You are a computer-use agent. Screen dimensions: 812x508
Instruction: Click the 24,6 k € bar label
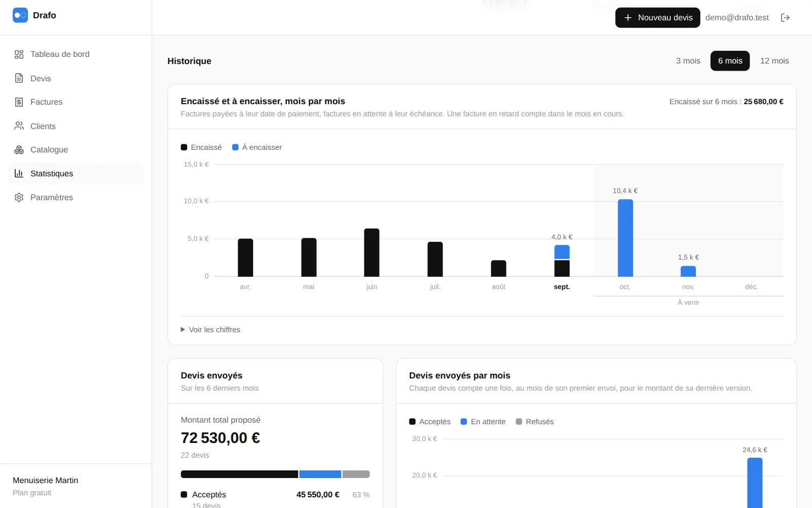(755, 450)
